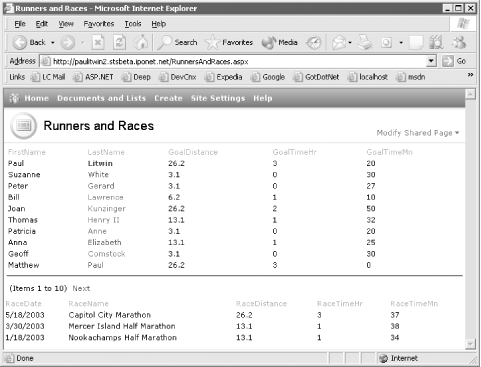
Task: Expand the Forward button history dropdown arrow
Action: [x=83, y=43]
